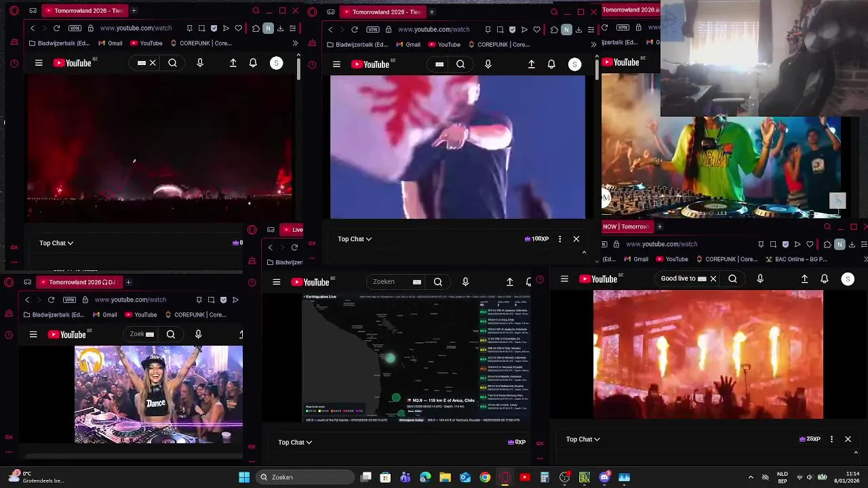
Task: Select Tomorrowland 2026 tab in top-left window
Action: pos(84,11)
